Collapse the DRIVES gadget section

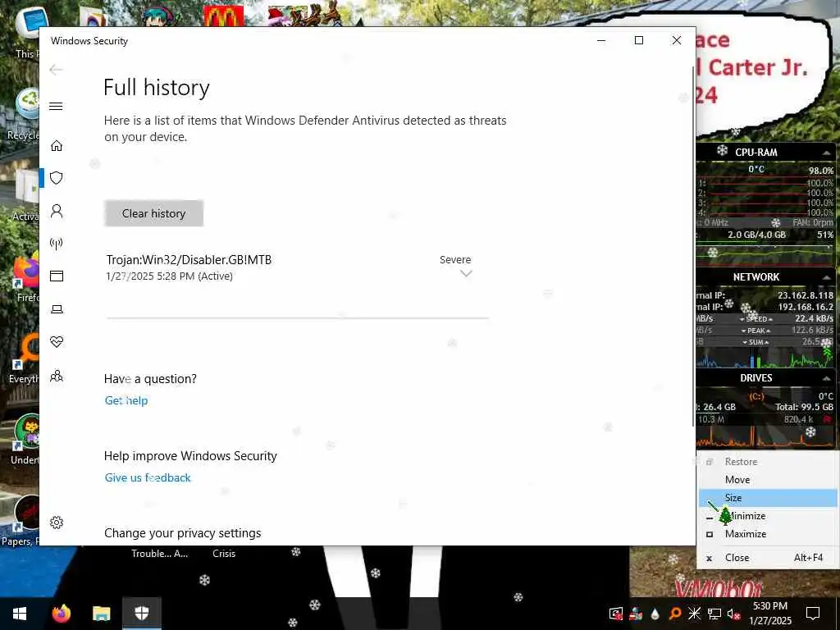point(827,378)
